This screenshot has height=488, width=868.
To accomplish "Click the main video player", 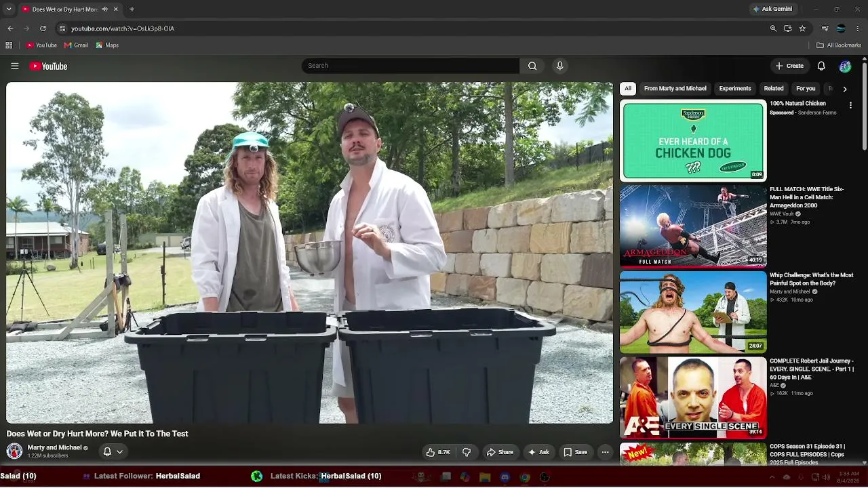I will 309,253.
